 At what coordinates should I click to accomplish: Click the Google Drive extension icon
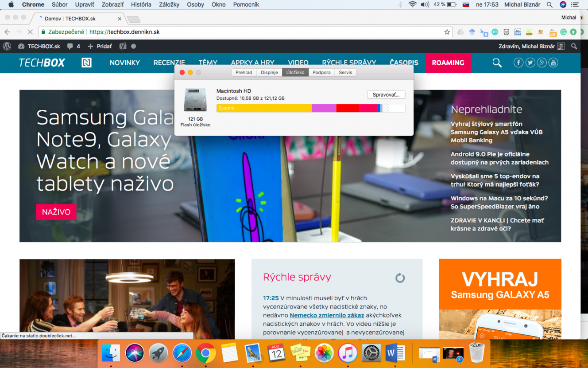460,32
